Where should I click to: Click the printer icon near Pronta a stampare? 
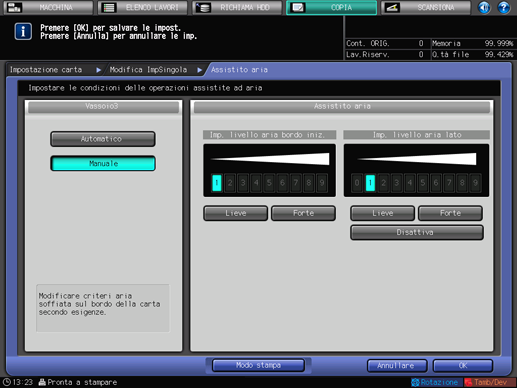point(42,382)
